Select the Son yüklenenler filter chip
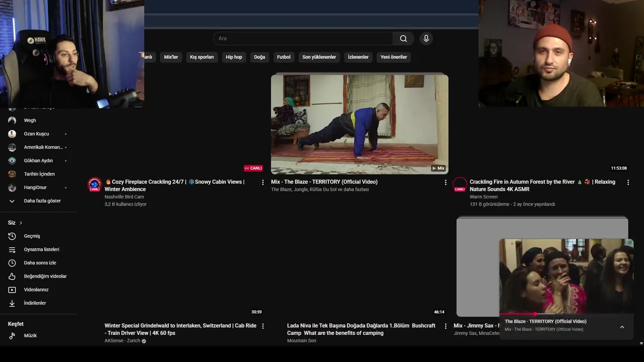Screen dimensions: 644x362 coord(319,57)
